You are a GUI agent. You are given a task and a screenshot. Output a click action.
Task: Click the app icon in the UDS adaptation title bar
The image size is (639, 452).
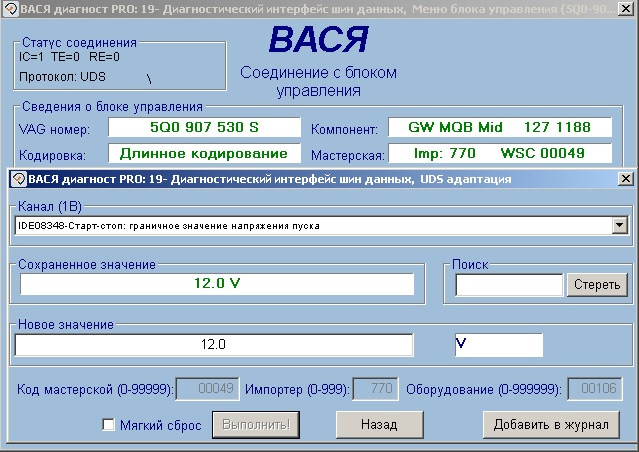click(18, 179)
